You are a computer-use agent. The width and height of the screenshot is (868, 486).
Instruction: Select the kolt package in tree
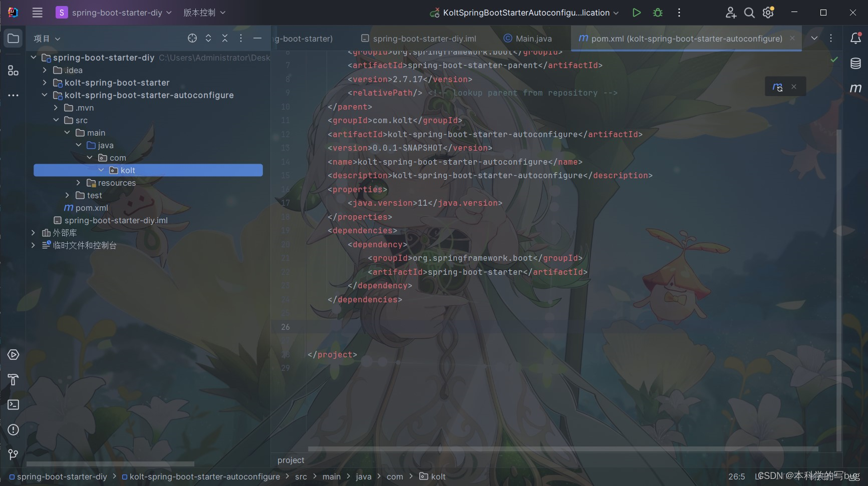[x=148, y=170]
